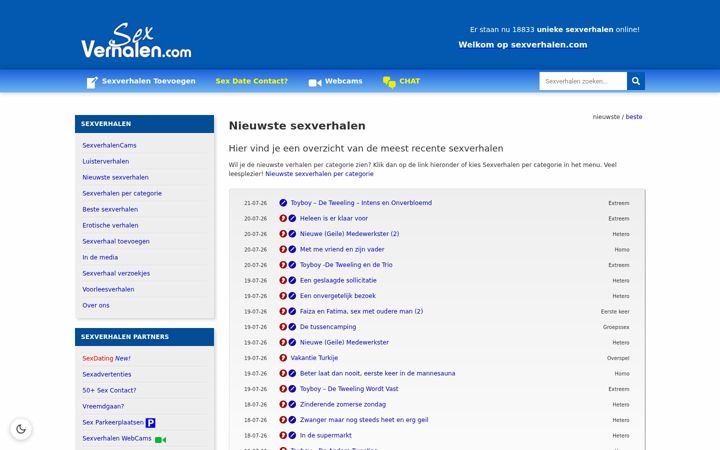This screenshot has height=450, width=720.
Task: Click Groepssex category on De tussencamping row
Action: pos(616,327)
